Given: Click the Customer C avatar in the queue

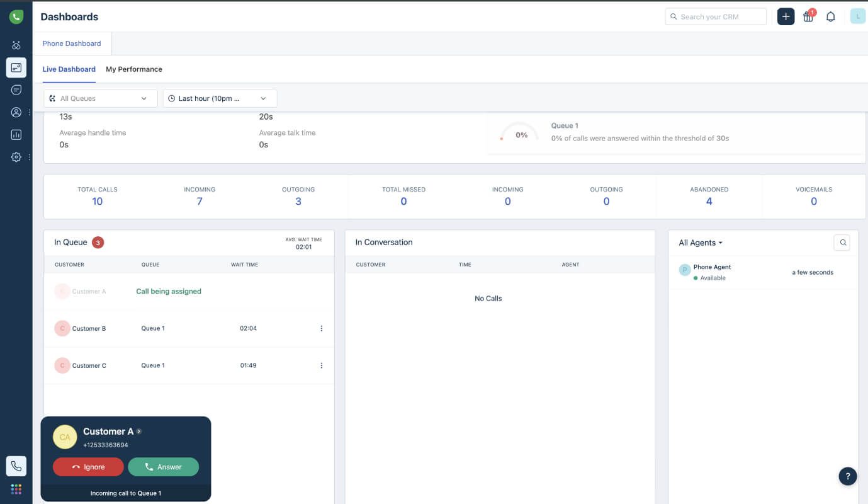Looking at the screenshot, I should [62, 365].
